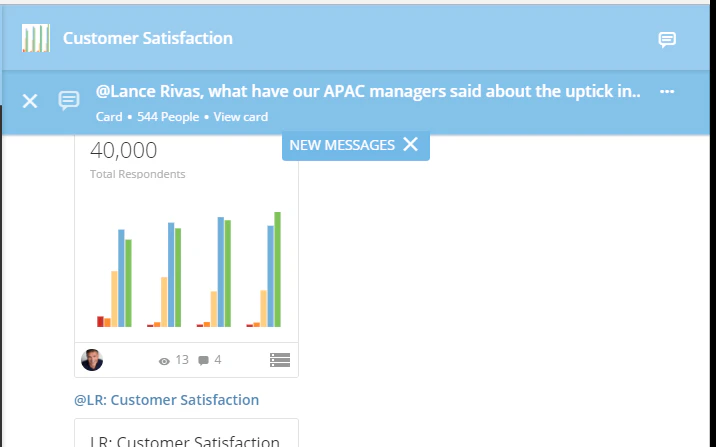The width and height of the screenshot is (716, 447).
Task: Click the card owner's avatar photo
Action: point(92,360)
